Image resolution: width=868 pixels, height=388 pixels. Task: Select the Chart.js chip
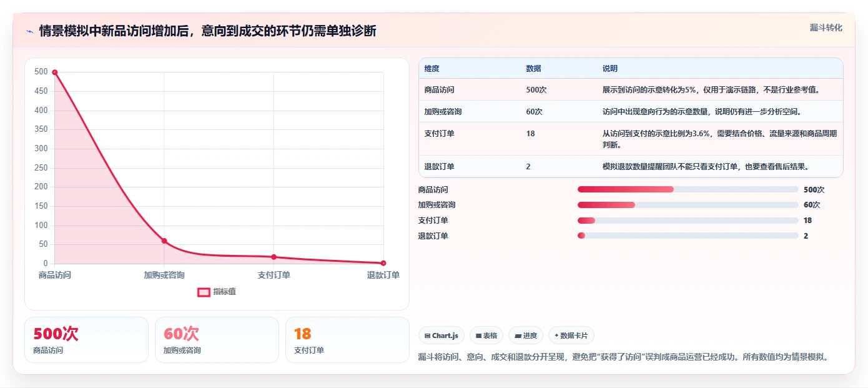click(441, 336)
